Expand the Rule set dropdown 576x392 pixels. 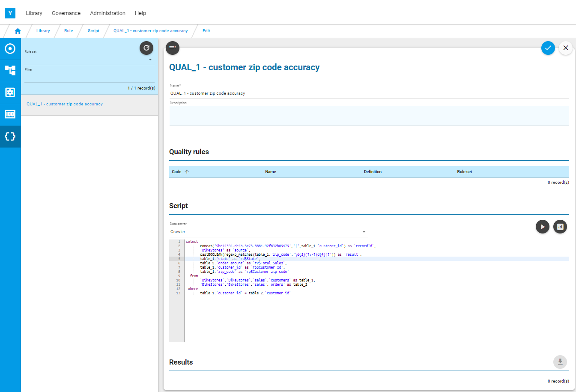(x=150, y=60)
